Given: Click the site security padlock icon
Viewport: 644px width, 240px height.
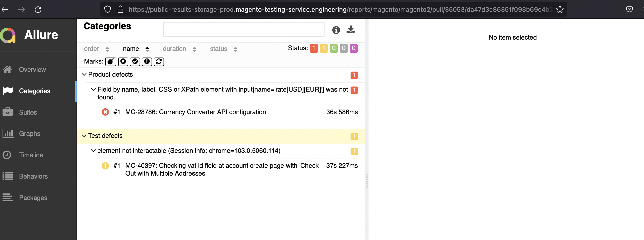Looking at the screenshot, I should click(x=120, y=9).
